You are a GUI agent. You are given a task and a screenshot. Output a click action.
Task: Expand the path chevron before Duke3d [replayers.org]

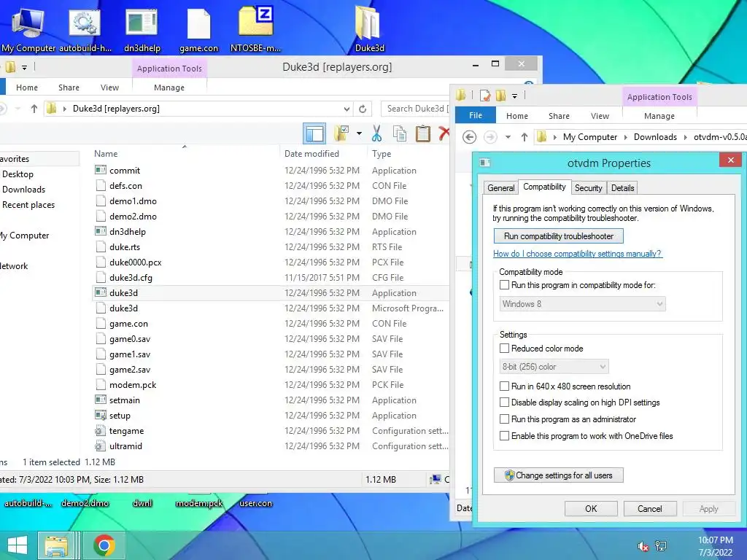pyautogui.click(x=64, y=109)
